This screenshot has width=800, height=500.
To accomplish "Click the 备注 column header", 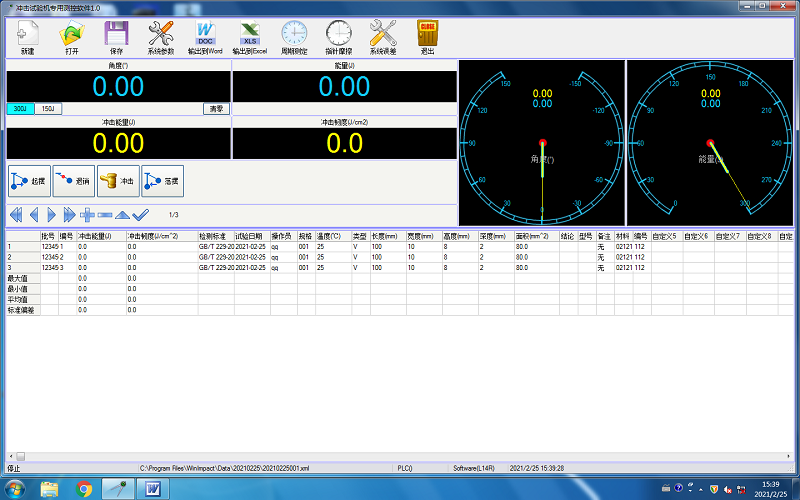I will pos(606,236).
